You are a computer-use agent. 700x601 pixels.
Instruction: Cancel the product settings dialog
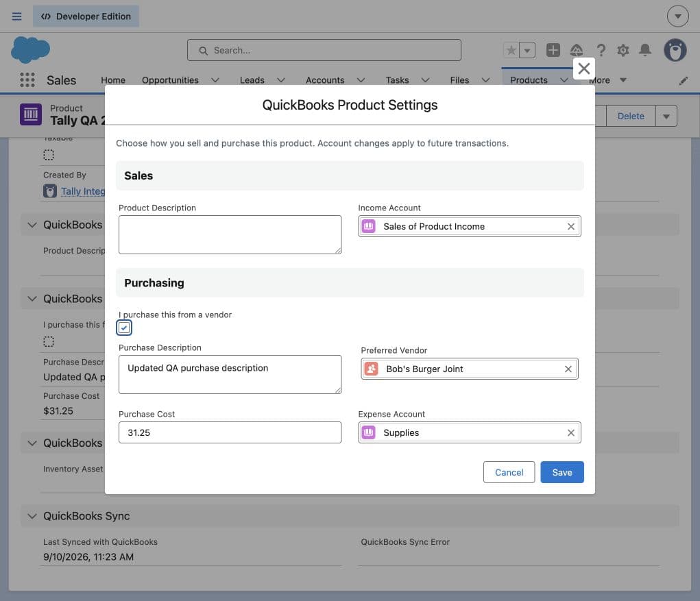[x=509, y=472]
